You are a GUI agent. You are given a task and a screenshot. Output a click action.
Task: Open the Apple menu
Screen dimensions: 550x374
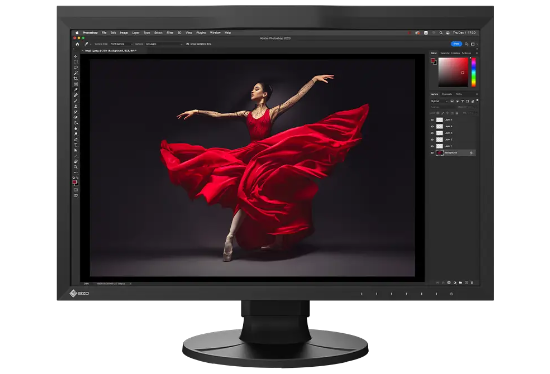tap(77, 33)
